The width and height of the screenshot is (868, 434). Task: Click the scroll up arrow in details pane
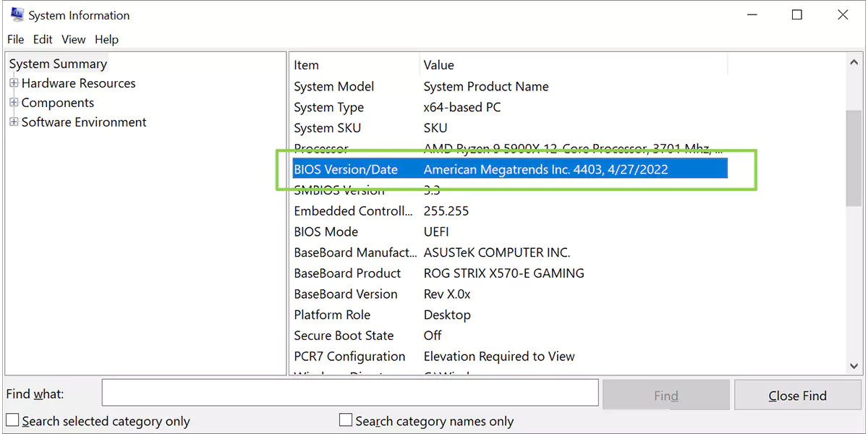(854, 63)
